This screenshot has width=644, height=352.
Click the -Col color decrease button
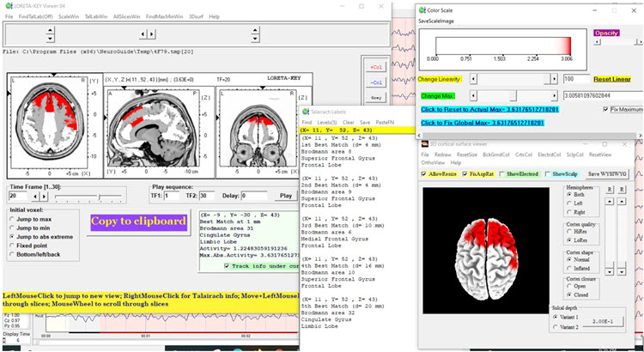pos(374,82)
